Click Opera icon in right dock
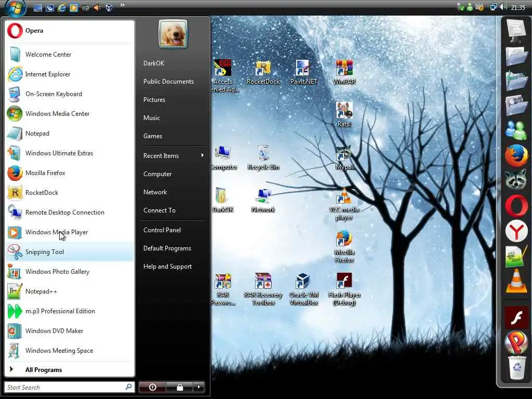The height and width of the screenshot is (399, 532). 516,206
